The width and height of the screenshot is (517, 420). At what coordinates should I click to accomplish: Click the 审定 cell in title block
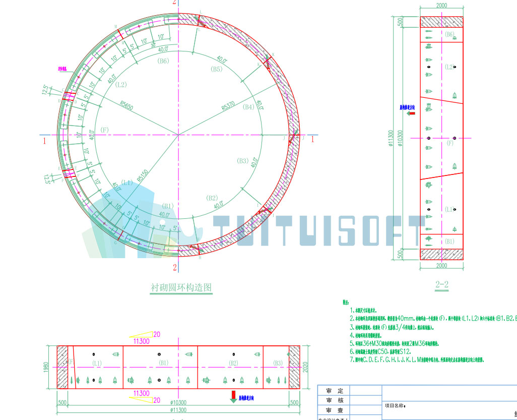click(335, 391)
